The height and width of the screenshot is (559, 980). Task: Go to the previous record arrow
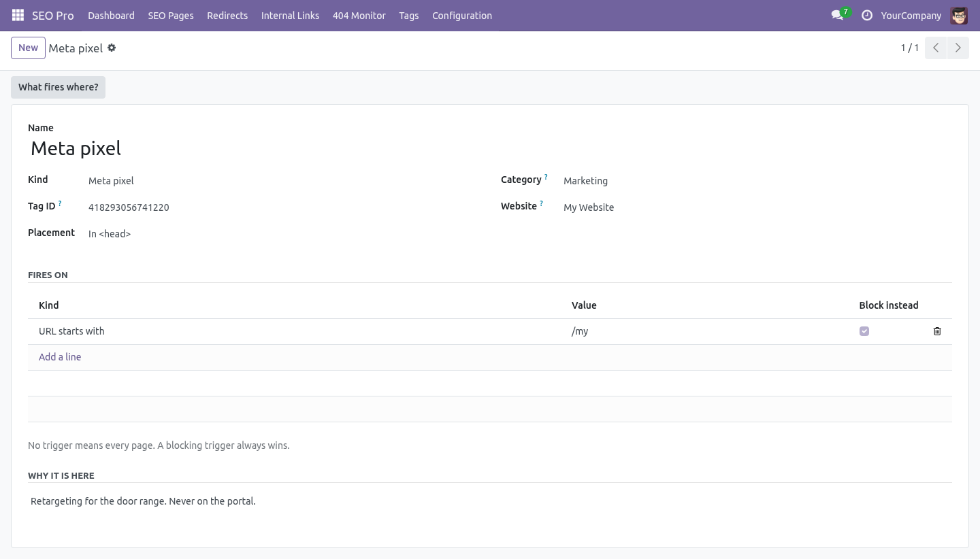(x=936, y=48)
